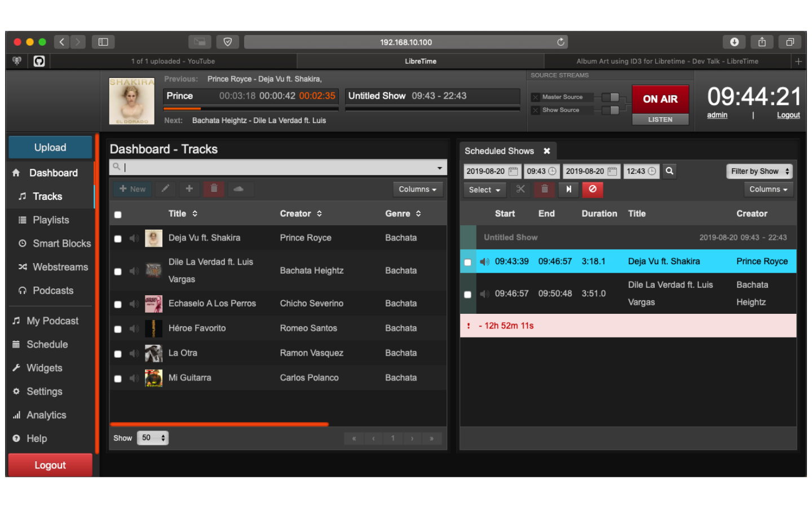This screenshot has height=508, width=812.
Task: Open a new browser tab with plus
Action: coord(798,61)
